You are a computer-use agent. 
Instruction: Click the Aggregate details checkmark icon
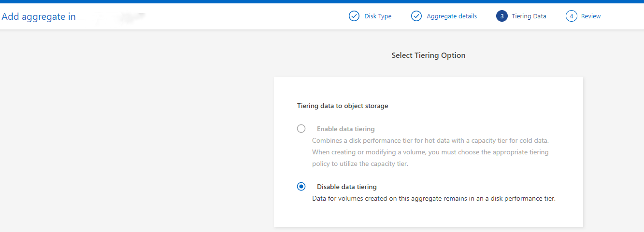(416, 16)
